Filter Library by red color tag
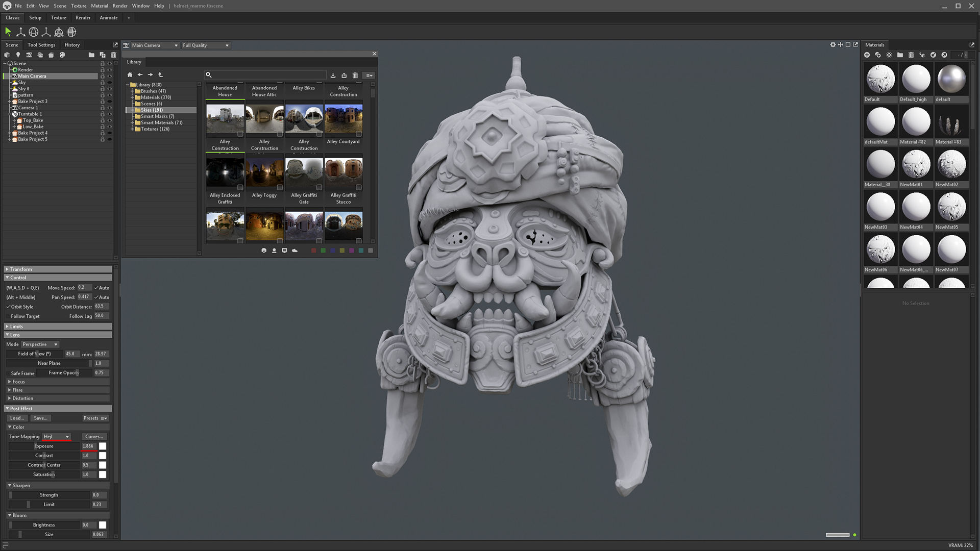This screenshot has height=551, width=980. (314, 251)
